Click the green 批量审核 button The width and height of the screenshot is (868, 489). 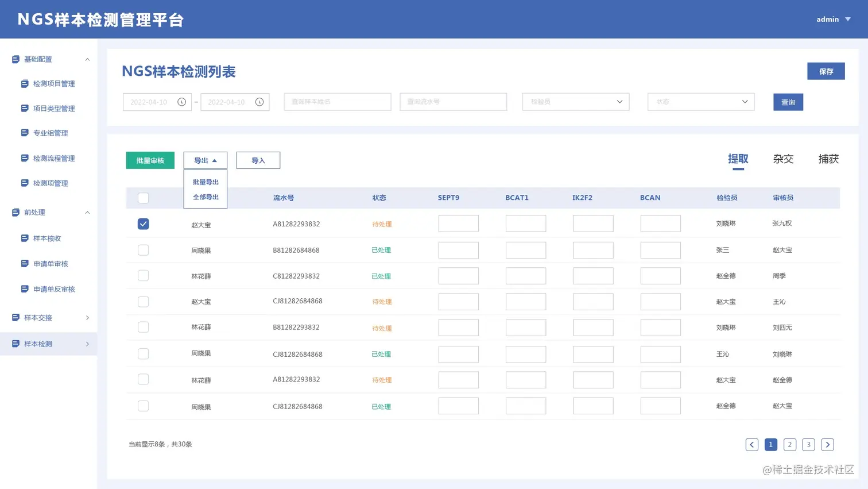pyautogui.click(x=150, y=160)
